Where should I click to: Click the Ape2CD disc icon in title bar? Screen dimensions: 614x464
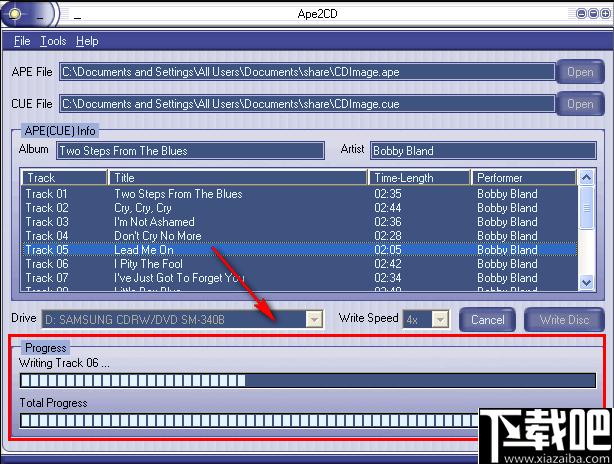pyautogui.click(x=16, y=13)
